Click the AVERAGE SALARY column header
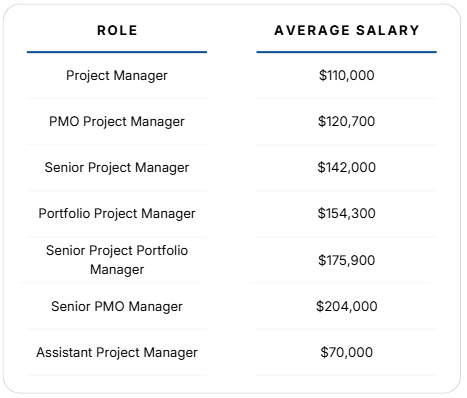The image size is (467, 398). click(347, 30)
